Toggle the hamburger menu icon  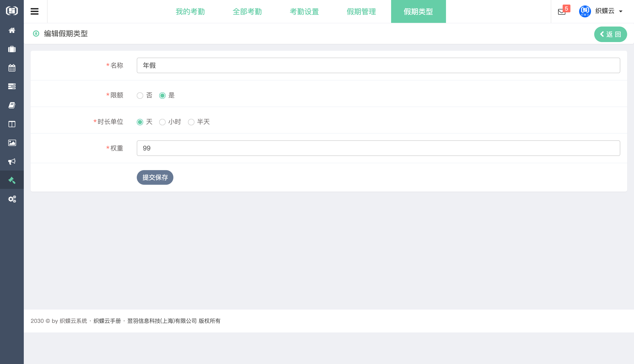coord(35,11)
